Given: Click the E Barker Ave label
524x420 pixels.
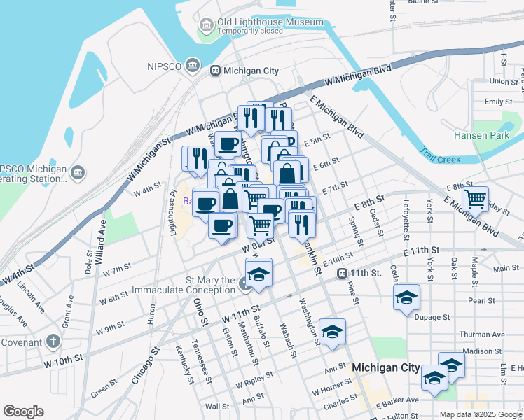Looking at the screenshot, I should [397, 403].
